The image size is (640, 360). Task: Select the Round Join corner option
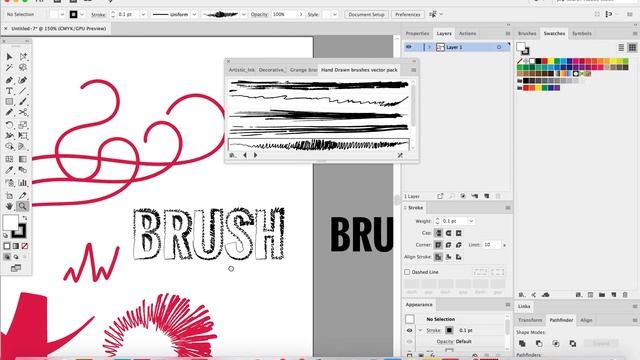449,245
